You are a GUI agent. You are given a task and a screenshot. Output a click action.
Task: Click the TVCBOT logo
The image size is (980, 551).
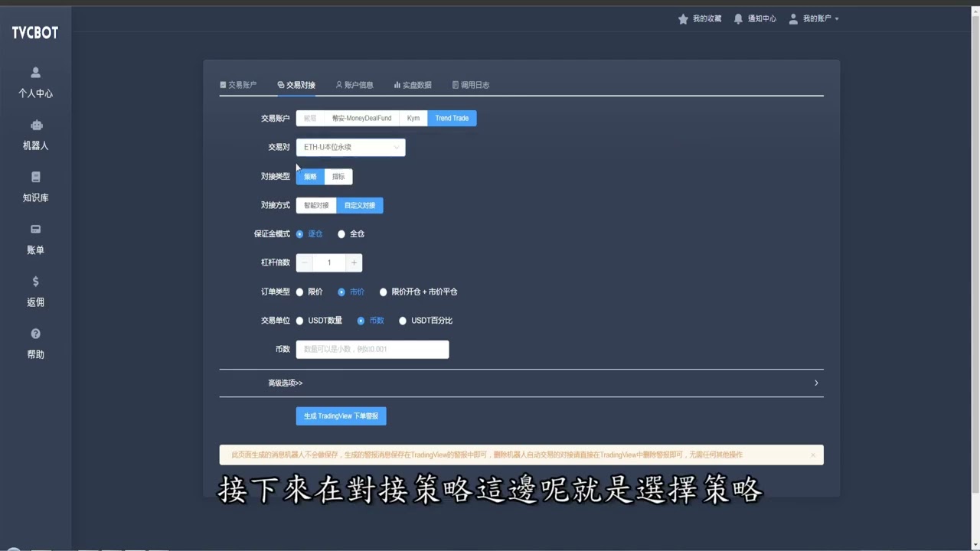35,33
